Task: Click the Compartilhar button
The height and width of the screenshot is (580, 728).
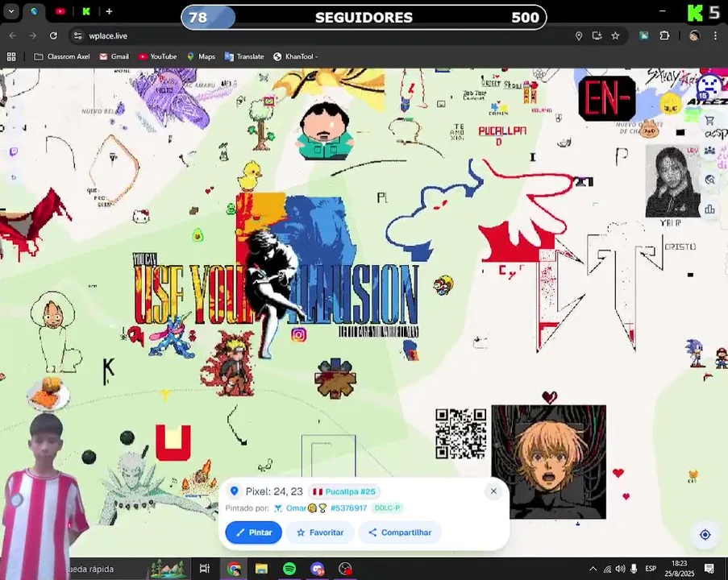Action: (400, 532)
